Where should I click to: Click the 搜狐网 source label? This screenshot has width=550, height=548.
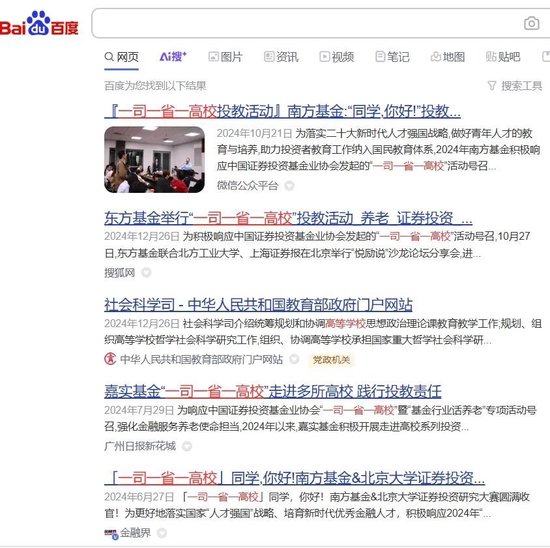pyautogui.click(x=120, y=273)
